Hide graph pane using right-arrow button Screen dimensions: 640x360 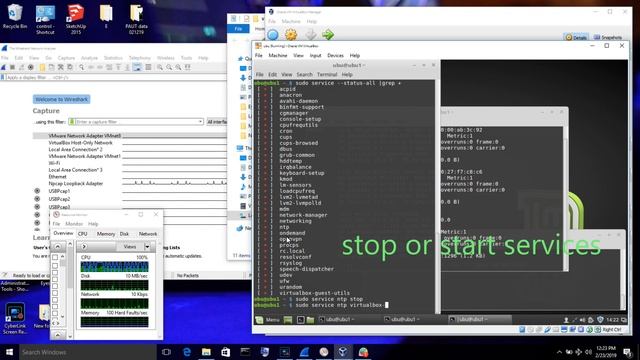[84, 247]
